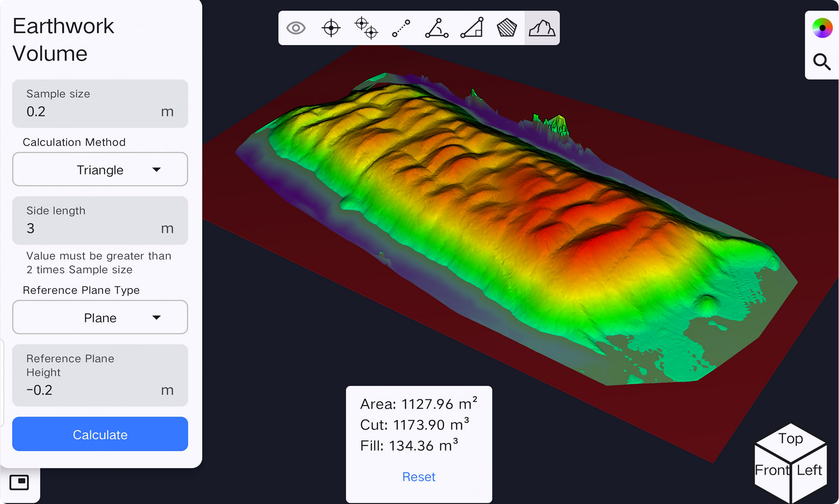Toggle the side panel icon at bottom left
The width and height of the screenshot is (839, 504).
point(19,482)
